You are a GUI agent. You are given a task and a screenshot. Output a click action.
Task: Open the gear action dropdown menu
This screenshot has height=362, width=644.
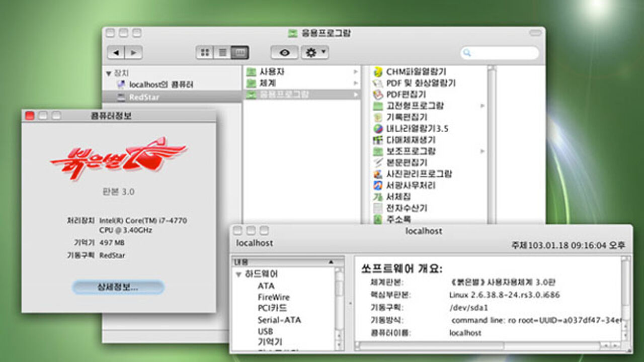pyautogui.click(x=314, y=53)
